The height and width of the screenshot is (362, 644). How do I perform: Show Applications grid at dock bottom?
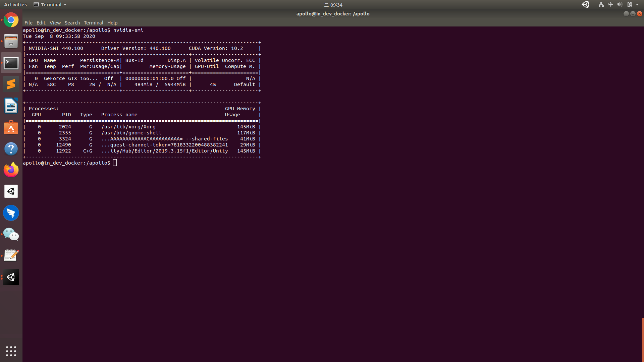11,351
